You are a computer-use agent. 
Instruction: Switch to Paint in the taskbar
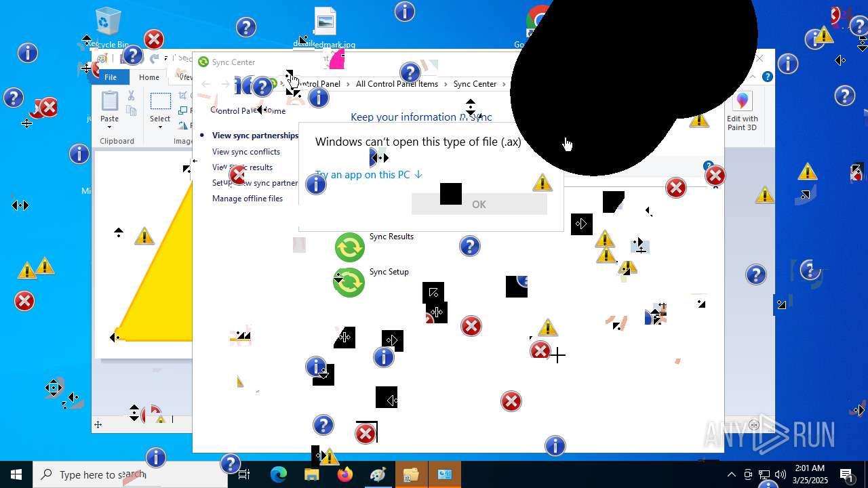(378, 474)
